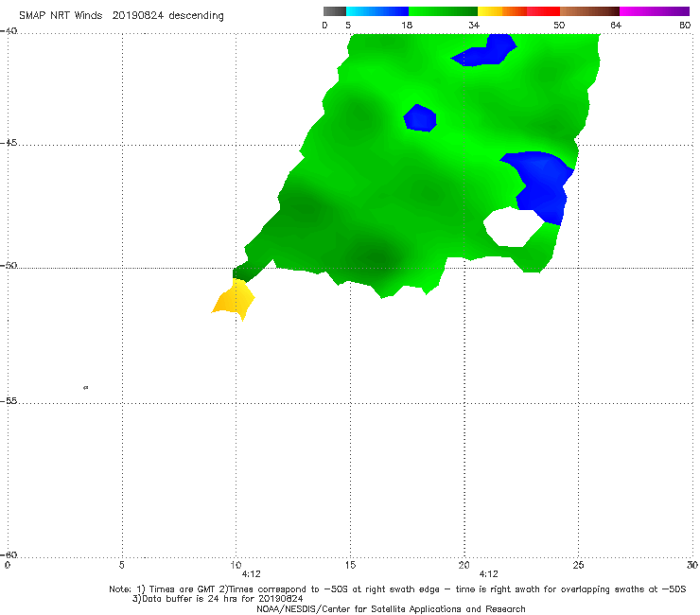
Task: Click the note 'Data buffer is 24 hrs for 20190824'
Action: tap(218, 599)
